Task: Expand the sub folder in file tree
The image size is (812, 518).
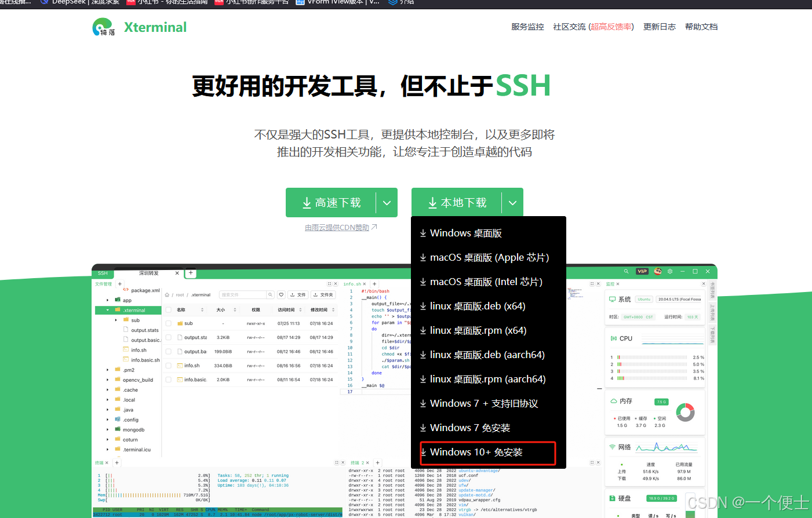Action: (116, 320)
